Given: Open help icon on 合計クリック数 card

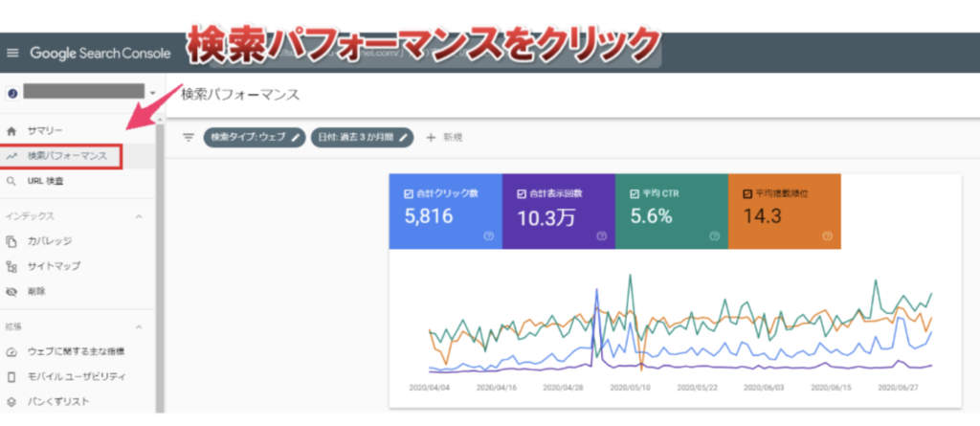Looking at the screenshot, I should (x=489, y=236).
